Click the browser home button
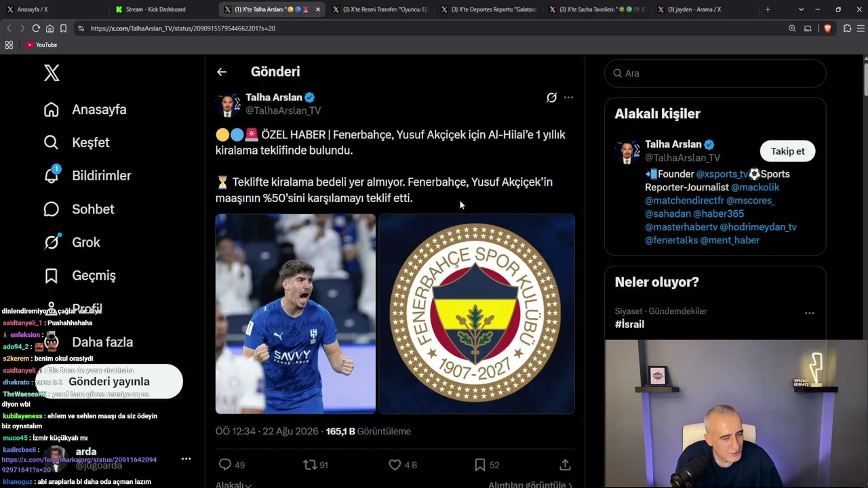The width and height of the screenshot is (868, 488). (50, 28)
